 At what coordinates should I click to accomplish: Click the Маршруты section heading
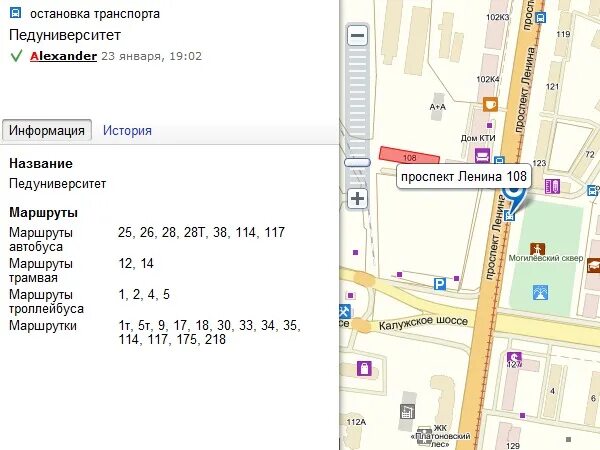[43, 212]
